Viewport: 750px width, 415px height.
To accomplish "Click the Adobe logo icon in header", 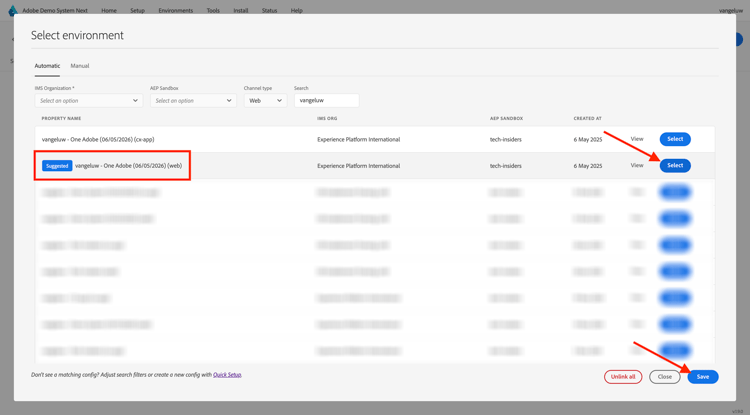I will click(13, 10).
